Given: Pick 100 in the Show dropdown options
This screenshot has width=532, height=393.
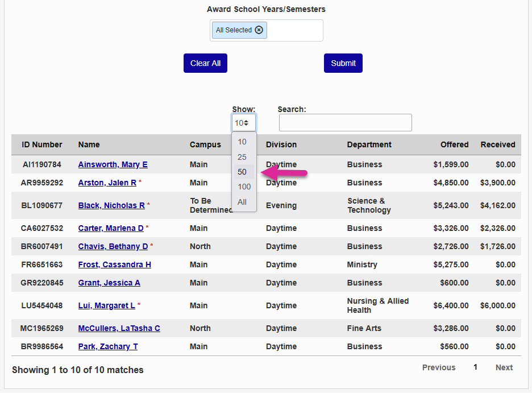Looking at the screenshot, I should click(x=244, y=187).
